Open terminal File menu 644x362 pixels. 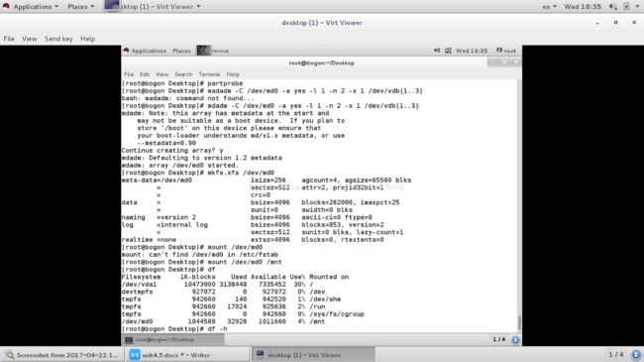(x=129, y=74)
